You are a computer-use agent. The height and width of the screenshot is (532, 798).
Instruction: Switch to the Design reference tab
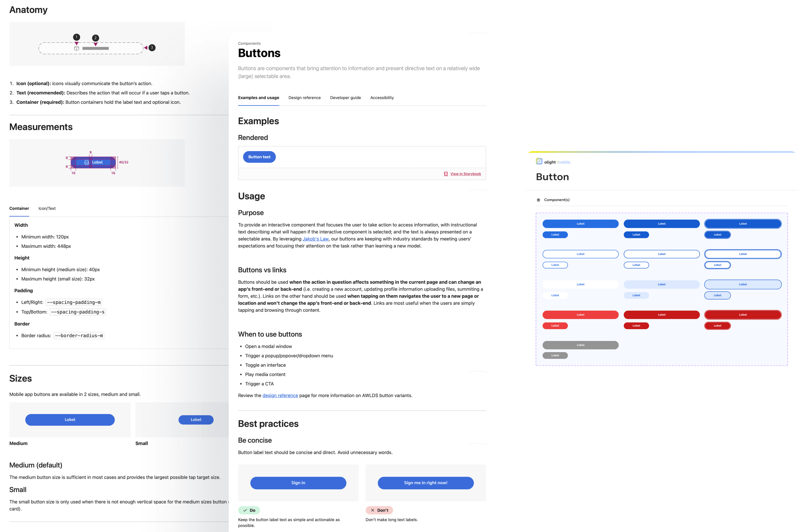tap(304, 97)
